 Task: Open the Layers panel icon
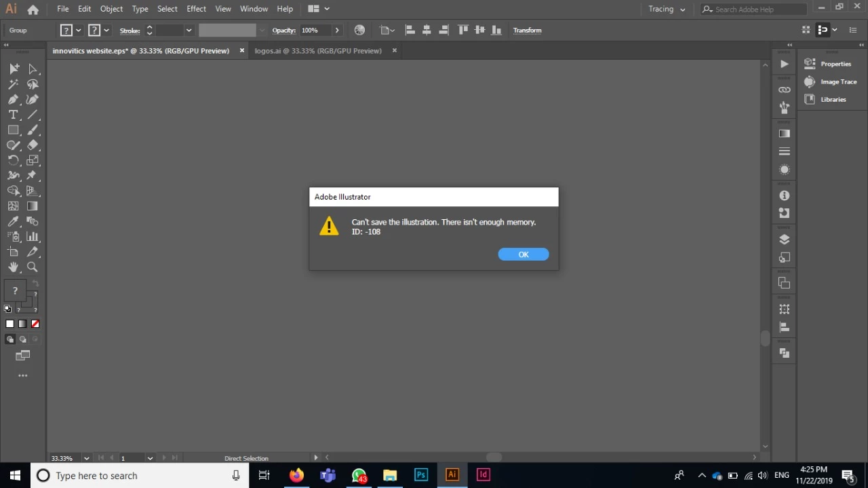click(785, 240)
